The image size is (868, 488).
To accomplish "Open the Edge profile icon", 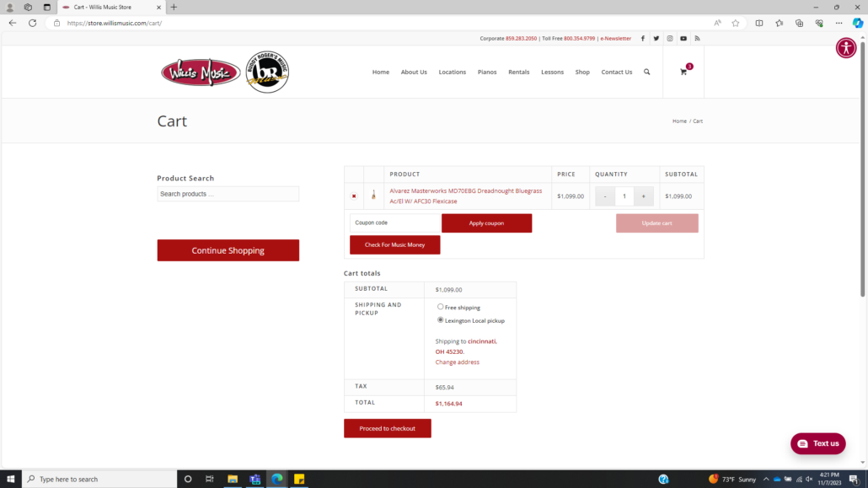I will 9,8.
